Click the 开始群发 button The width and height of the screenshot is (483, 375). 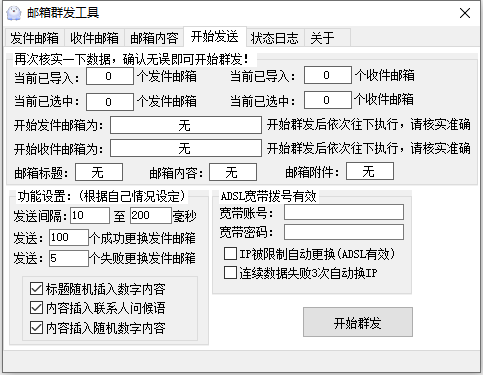coord(358,322)
